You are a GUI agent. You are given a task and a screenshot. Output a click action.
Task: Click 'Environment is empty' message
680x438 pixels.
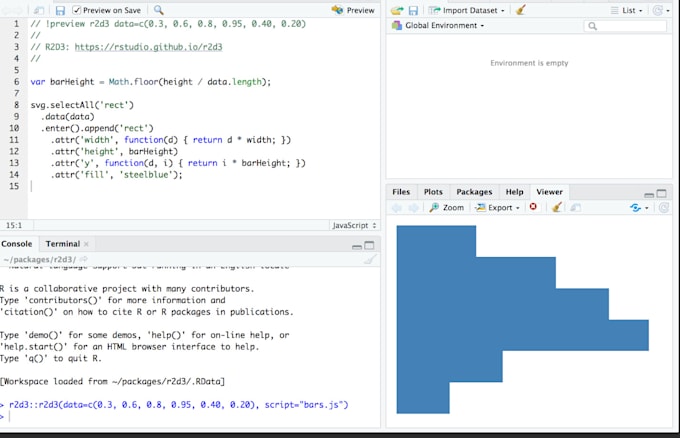[529, 63]
